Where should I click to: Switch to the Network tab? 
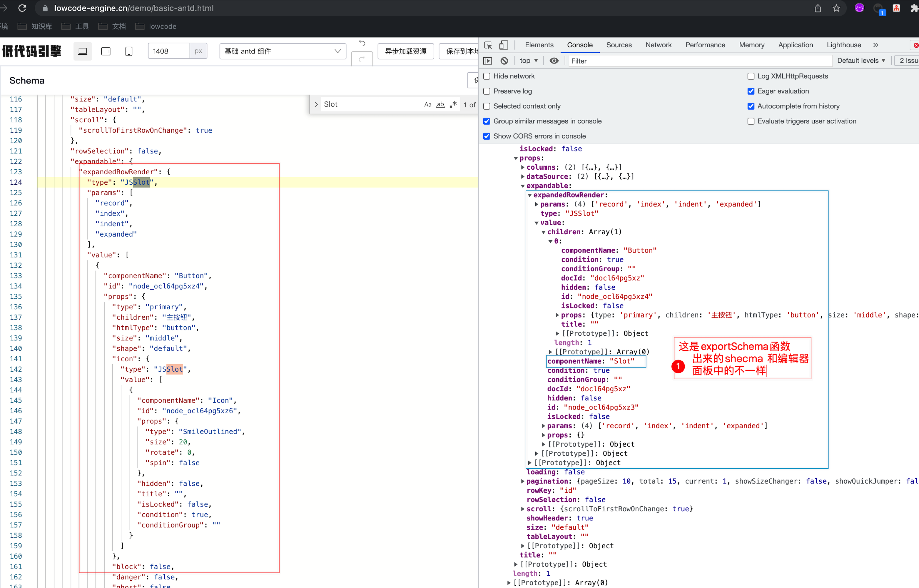click(x=658, y=45)
